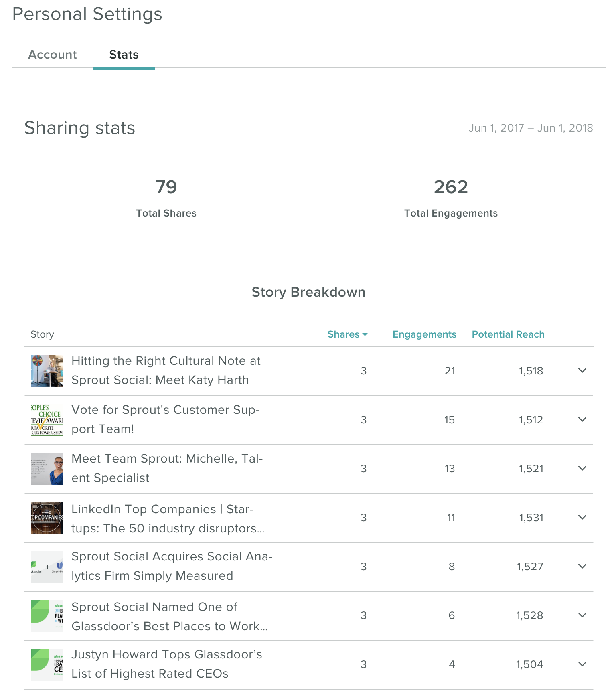Open Simply Measured acquisition story thumbnail
Screen dimensions: 616x692
pyautogui.click(x=47, y=567)
